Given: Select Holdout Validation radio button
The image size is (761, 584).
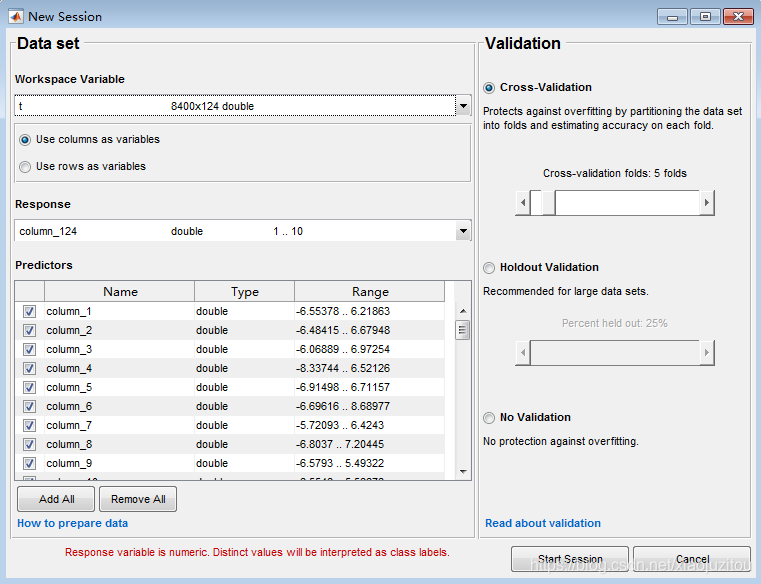Looking at the screenshot, I should pos(489,268).
